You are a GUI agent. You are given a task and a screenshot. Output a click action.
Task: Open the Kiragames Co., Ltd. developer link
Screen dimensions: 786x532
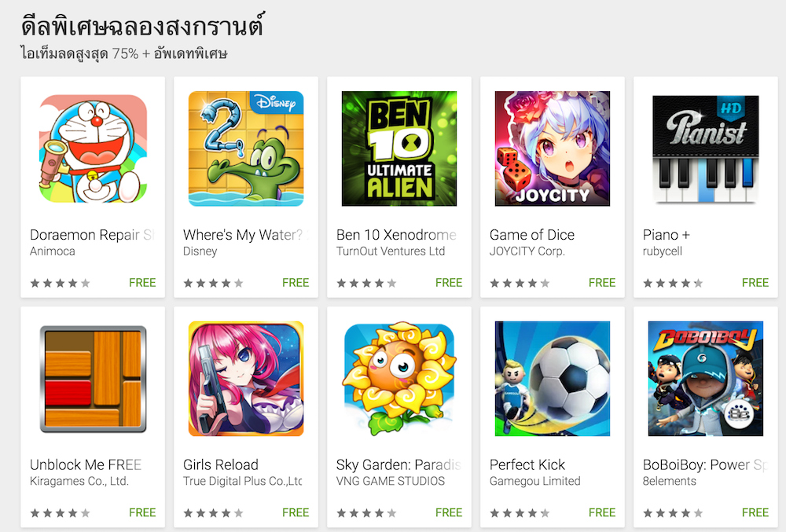[79, 481]
